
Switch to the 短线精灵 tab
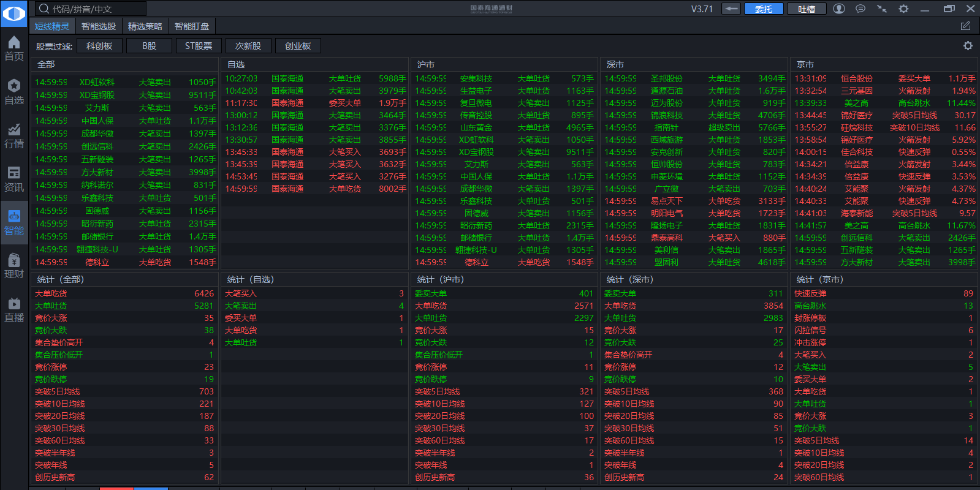[x=52, y=26]
